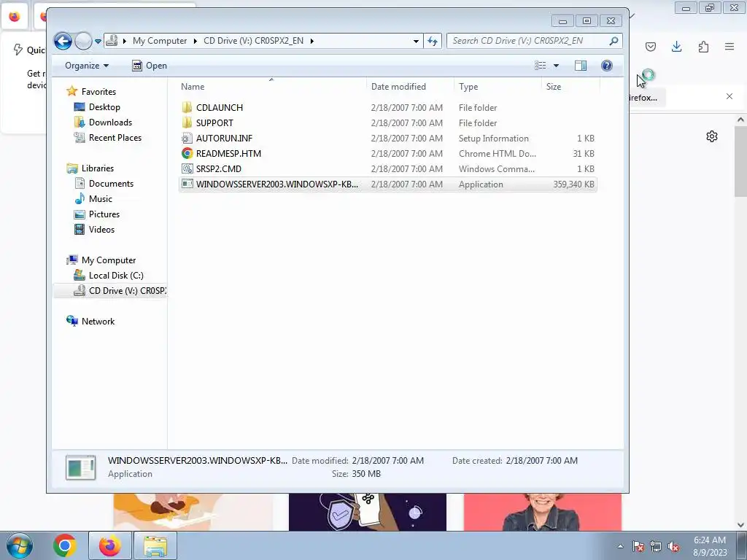Refresh the CD Drive folder view
This screenshot has height=560, width=747.
(x=433, y=42)
